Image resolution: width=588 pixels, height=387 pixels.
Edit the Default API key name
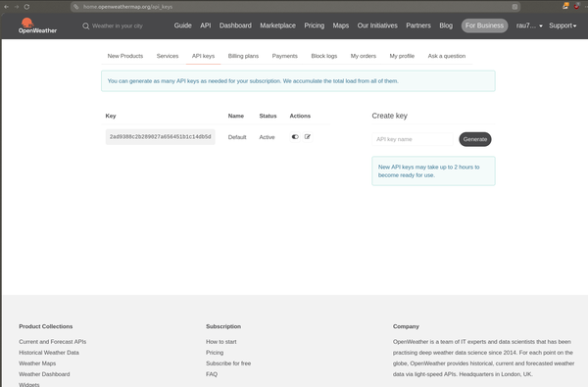point(308,137)
